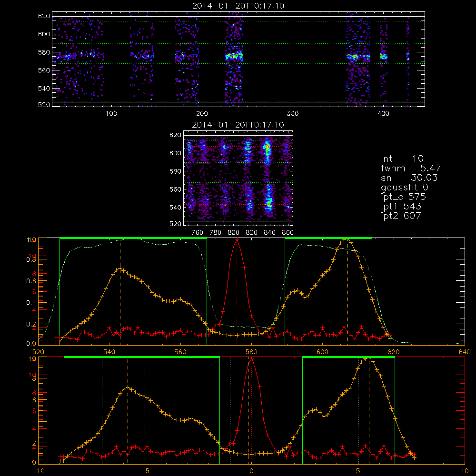Click x-axis label 0 of bottom profile plot
Viewport: 476px width, 476px height.
point(251,471)
